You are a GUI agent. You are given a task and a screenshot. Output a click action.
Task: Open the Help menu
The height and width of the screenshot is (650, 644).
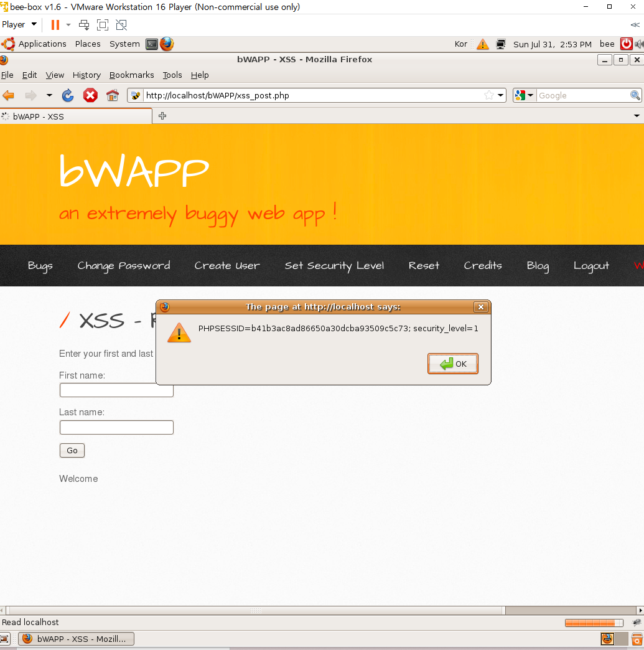200,75
